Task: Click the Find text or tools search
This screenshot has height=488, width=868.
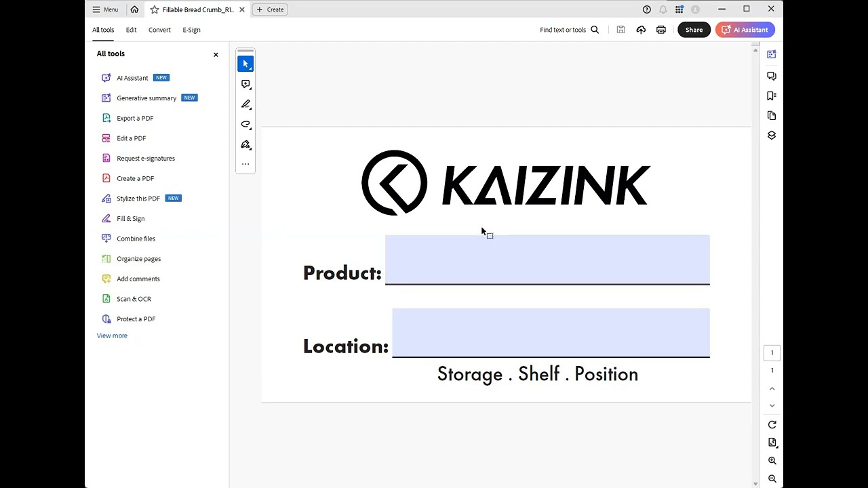Action: 569,30
